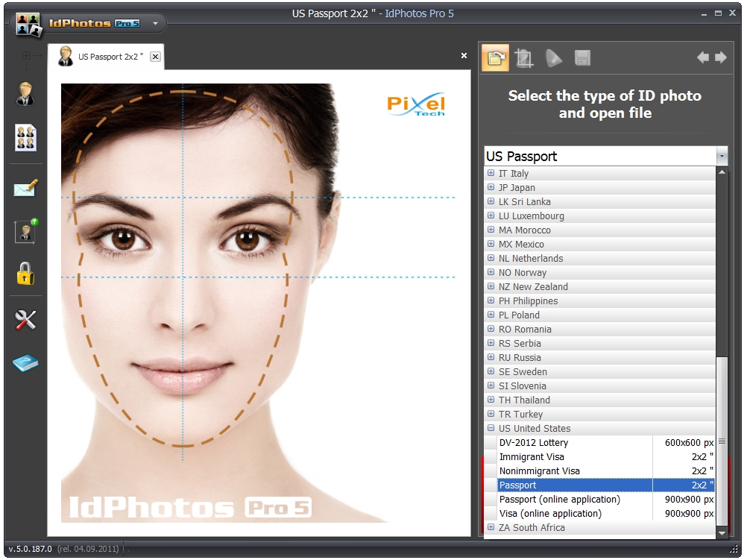Select Passport (online application) format
Screen dimensions: 747x560
(559, 500)
